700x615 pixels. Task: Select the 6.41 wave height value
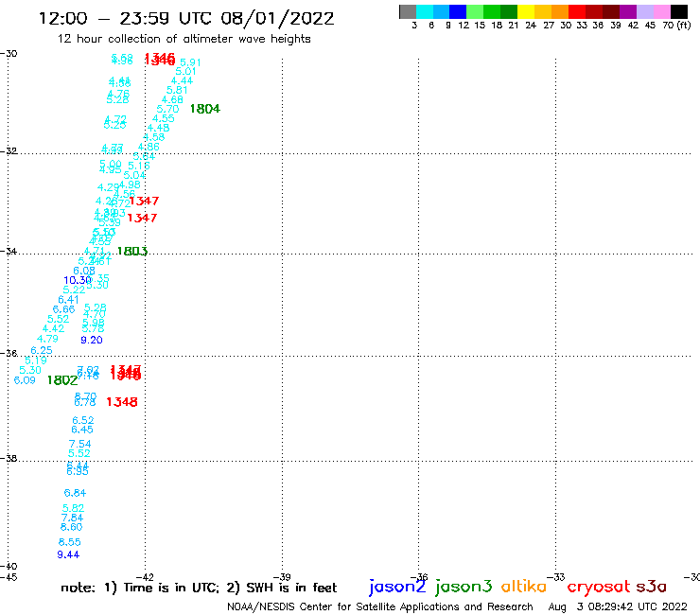click(x=68, y=300)
